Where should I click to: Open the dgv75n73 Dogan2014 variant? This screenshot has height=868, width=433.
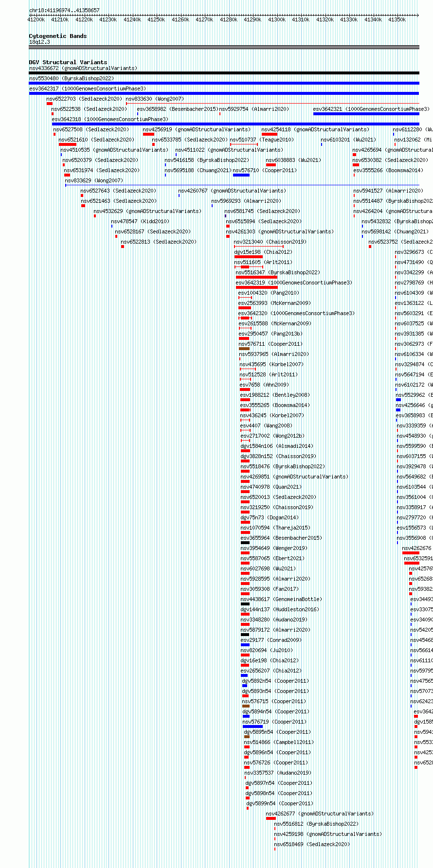[x=270, y=517]
